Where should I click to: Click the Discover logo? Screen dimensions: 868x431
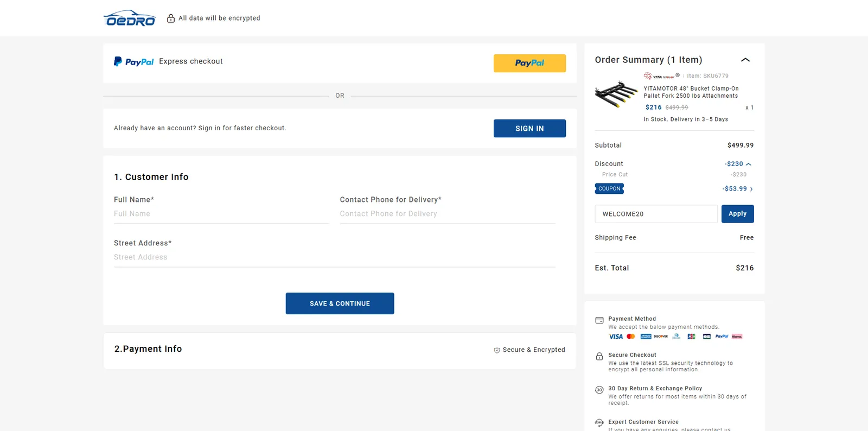click(661, 337)
